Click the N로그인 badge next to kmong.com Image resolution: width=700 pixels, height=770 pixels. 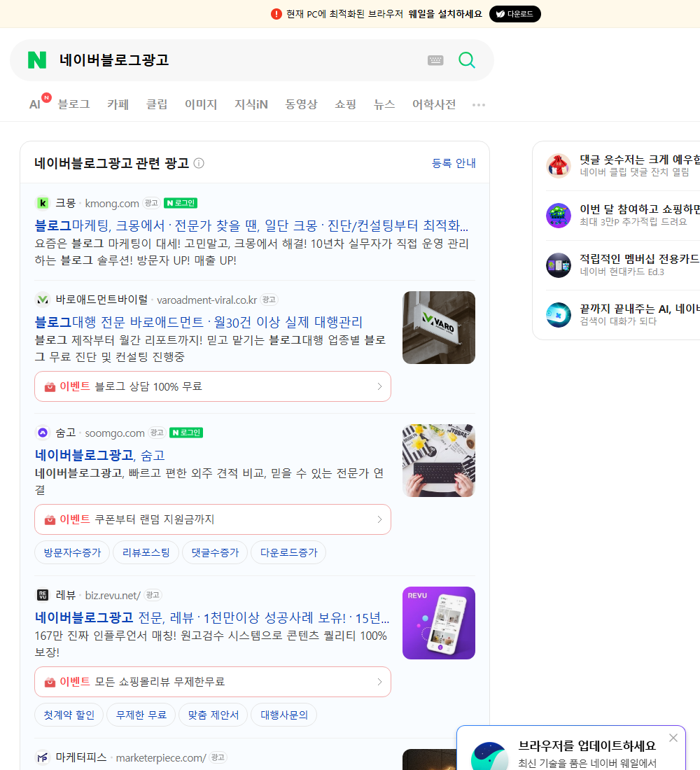point(181,203)
